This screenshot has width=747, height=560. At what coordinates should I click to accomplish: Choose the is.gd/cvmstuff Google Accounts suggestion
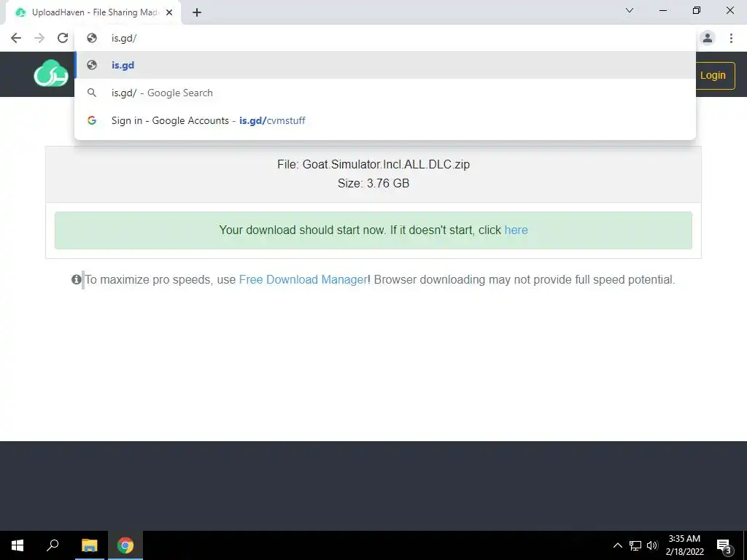tap(385, 120)
